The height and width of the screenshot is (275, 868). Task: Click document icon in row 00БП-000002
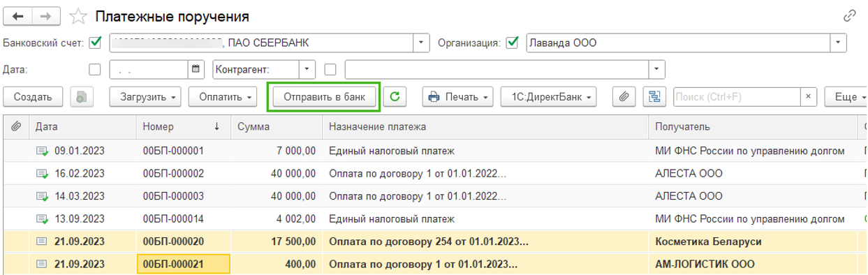42,173
